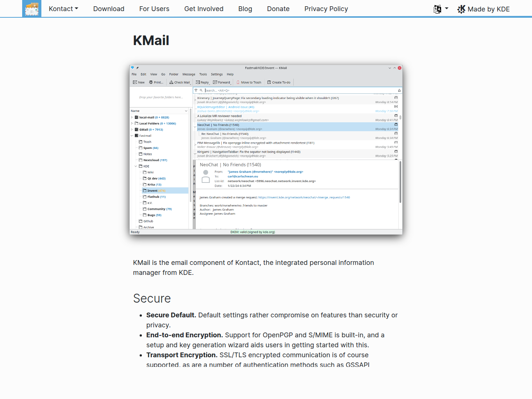Open the Donate page
The width and height of the screenshot is (532, 399).
pos(278,9)
